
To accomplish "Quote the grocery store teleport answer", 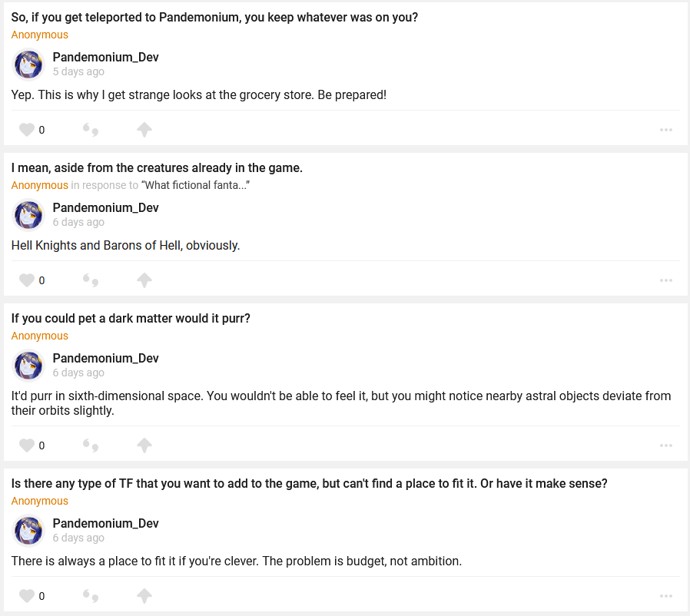I will click(x=91, y=130).
